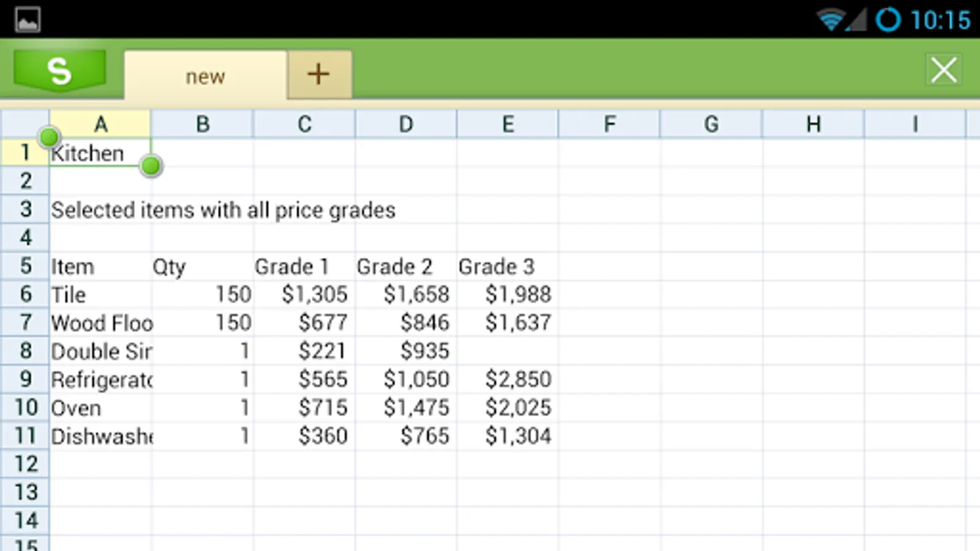Close the spreadsheet with the X icon
Viewport: 980px width, 551px height.
(944, 70)
